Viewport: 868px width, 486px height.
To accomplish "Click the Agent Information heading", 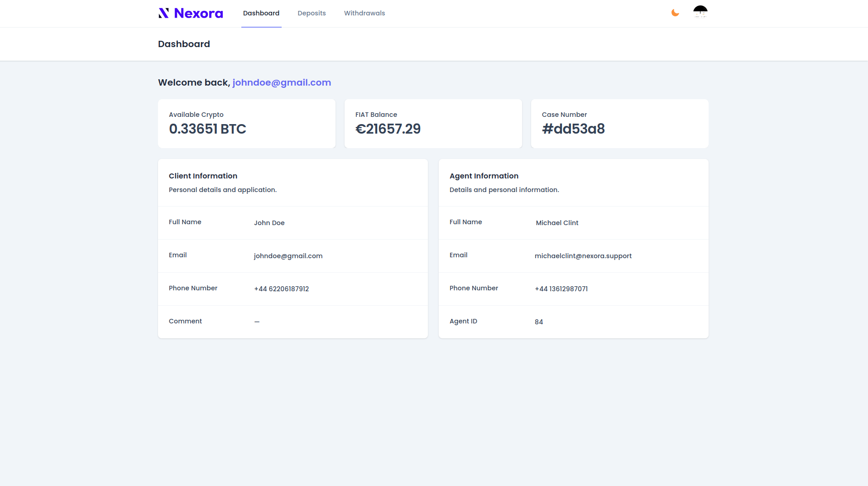I will (x=484, y=176).
